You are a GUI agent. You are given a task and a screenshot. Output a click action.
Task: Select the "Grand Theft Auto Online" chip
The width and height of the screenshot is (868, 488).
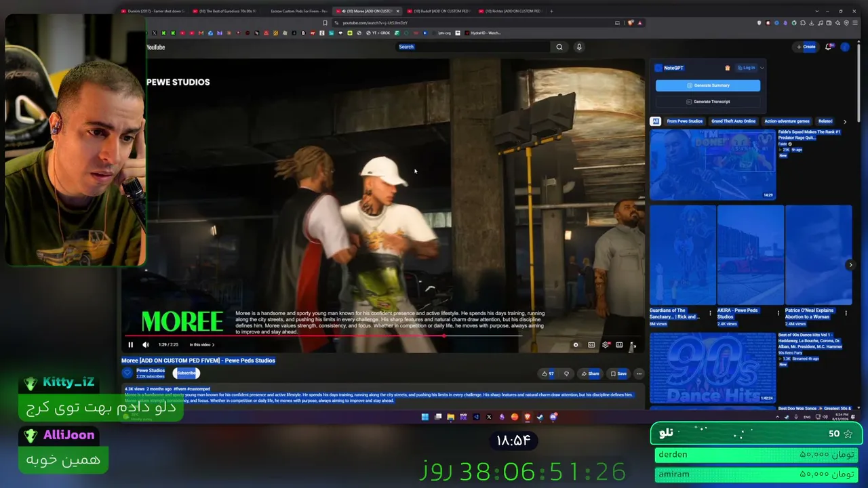coord(733,121)
